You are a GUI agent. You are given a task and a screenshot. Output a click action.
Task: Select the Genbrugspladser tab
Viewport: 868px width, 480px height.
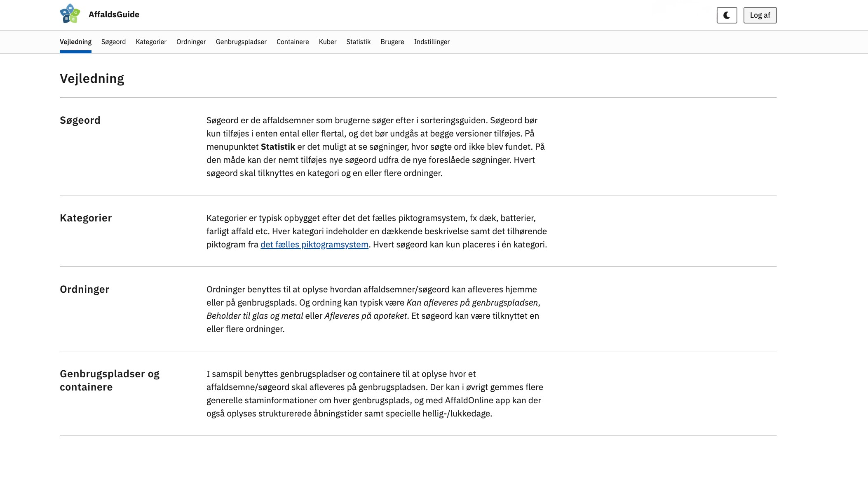pyautogui.click(x=241, y=42)
